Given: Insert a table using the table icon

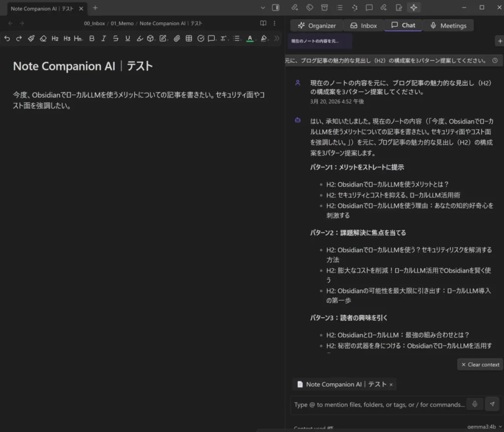Looking at the screenshot, I should pos(189,38).
